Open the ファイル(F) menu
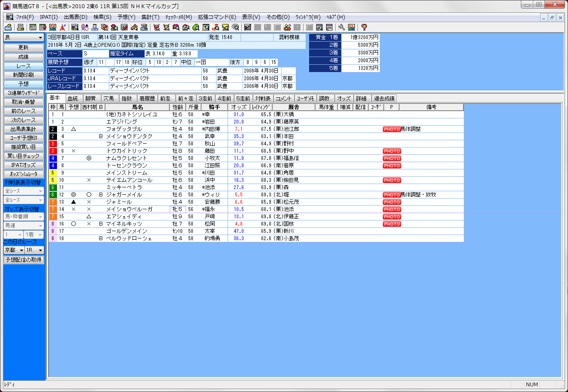Viewport: 568px width, 392px height. click(x=25, y=17)
